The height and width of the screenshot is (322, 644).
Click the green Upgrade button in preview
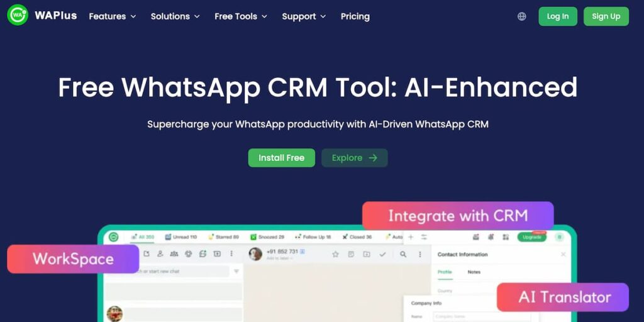pos(532,237)
